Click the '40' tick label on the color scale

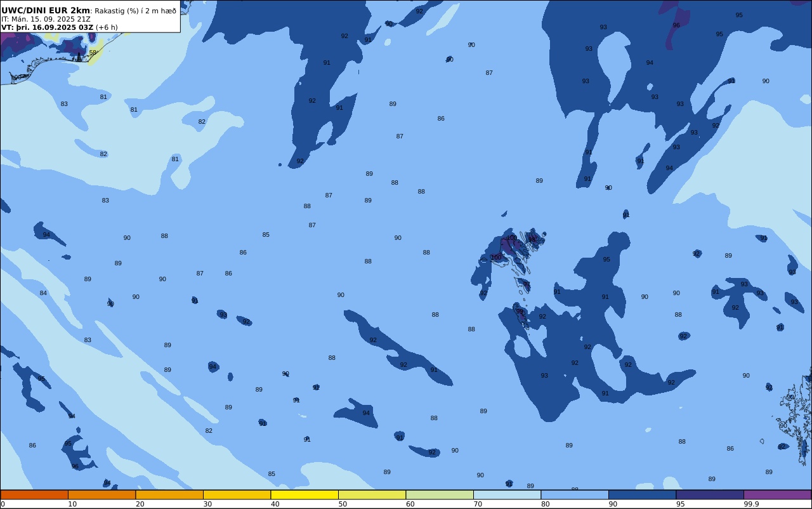click(275, 504)
